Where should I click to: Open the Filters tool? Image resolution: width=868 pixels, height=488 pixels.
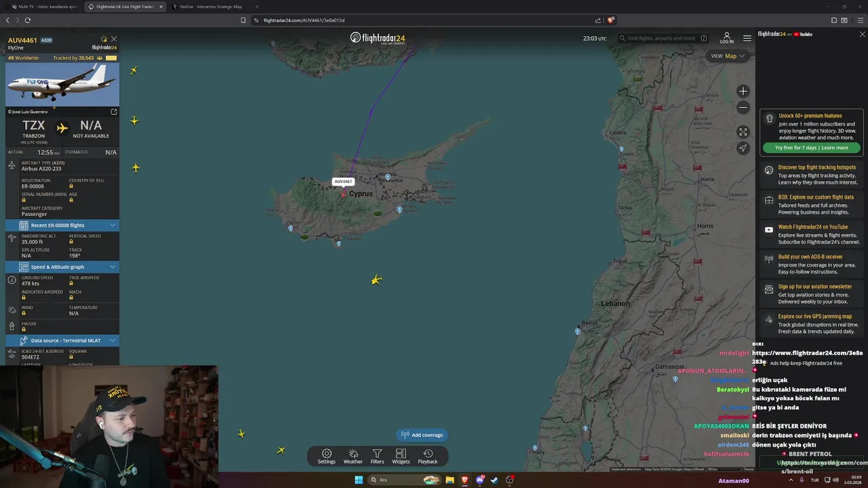pyautogui.click(x=377, y=456)
